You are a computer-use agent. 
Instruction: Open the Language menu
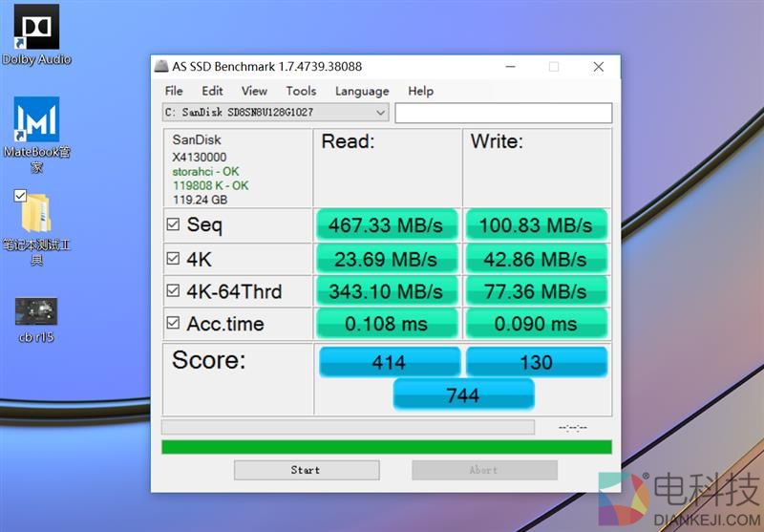pyautogui.click(x=362, y=91)
